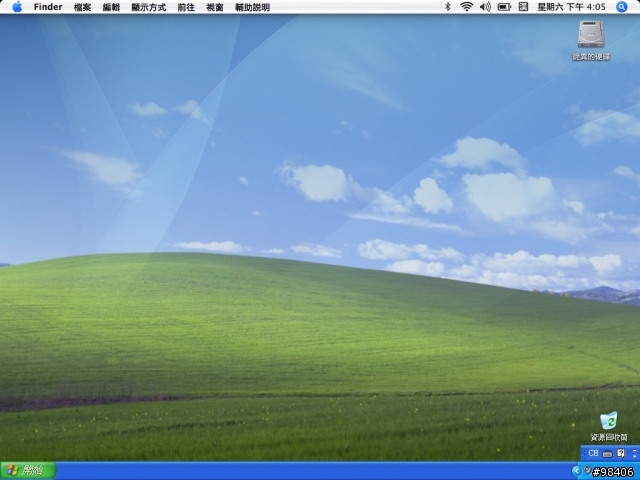Open the input method menu icon
640x480 pixels.
coord(523,7)
